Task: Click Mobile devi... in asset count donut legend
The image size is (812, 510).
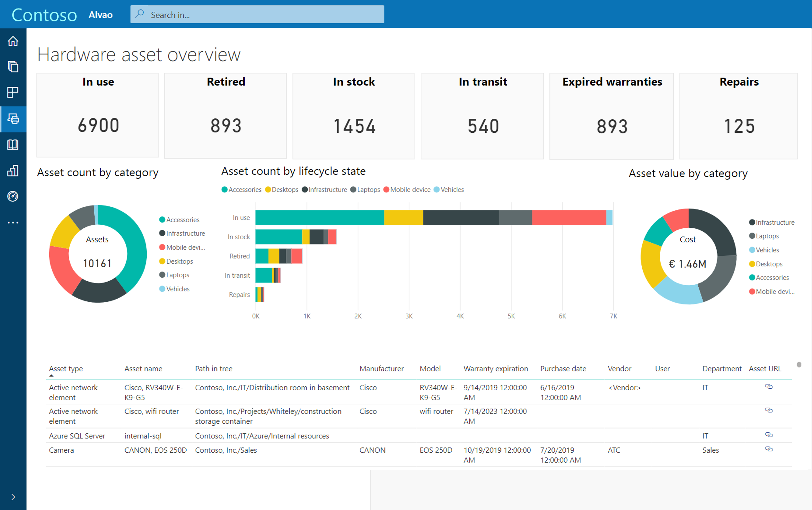Action: point(182,247)
